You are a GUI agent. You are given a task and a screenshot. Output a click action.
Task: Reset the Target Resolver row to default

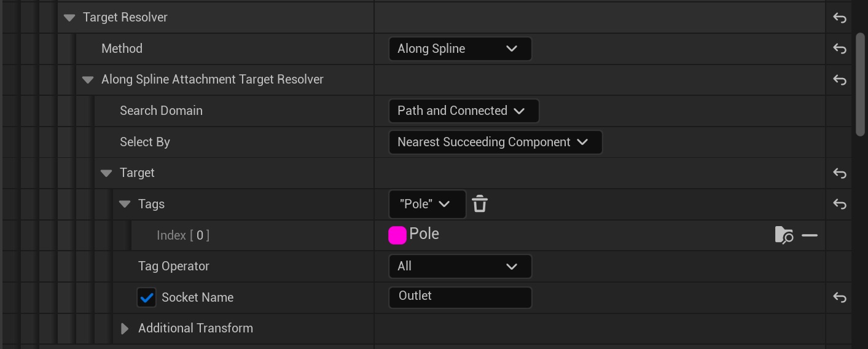click(x=839, y=18)
